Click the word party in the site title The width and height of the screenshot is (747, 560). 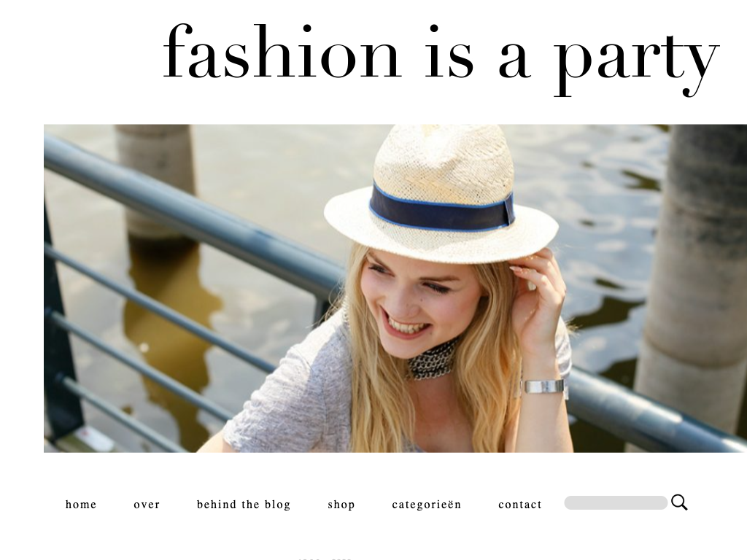pos(636,62)
